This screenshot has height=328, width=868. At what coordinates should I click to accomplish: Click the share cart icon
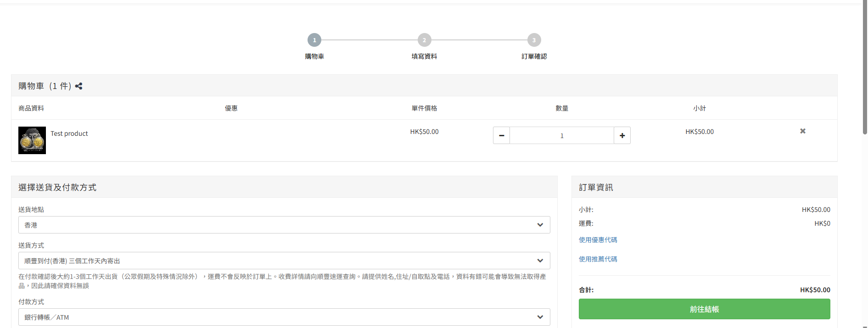(x=78, y=86)
